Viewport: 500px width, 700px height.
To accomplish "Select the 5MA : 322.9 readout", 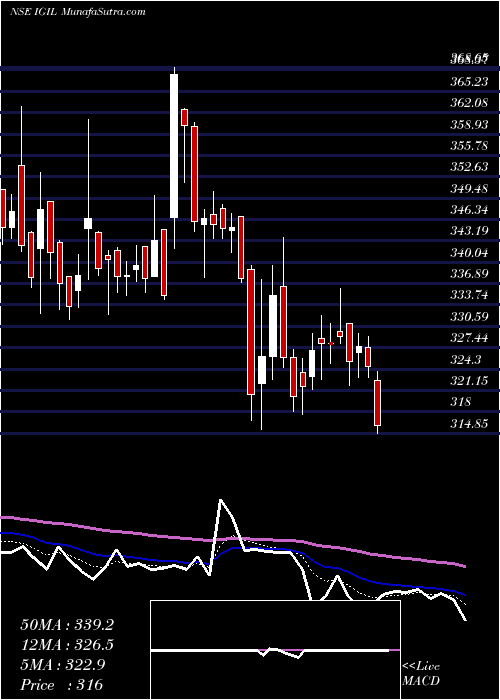I will (x=62, y=665).
